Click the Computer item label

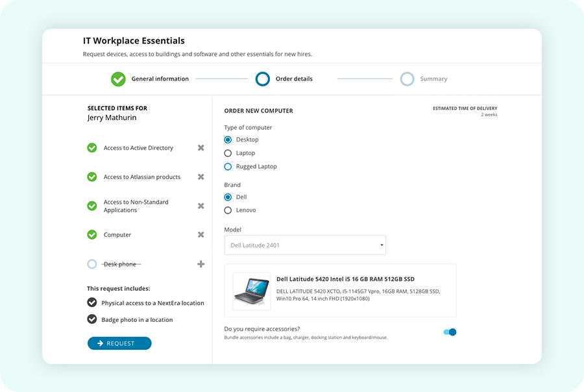[117, 235]
